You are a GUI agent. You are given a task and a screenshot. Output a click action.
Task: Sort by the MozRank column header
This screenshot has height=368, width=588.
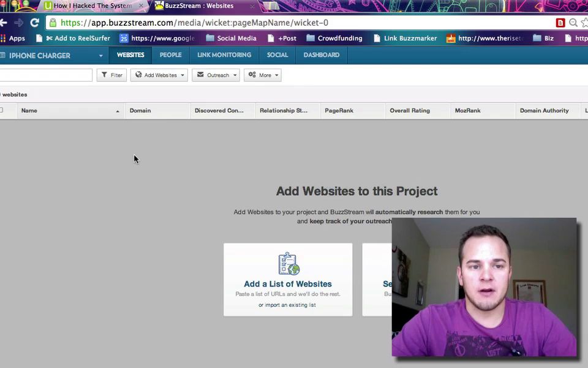[x=483, y=111]
